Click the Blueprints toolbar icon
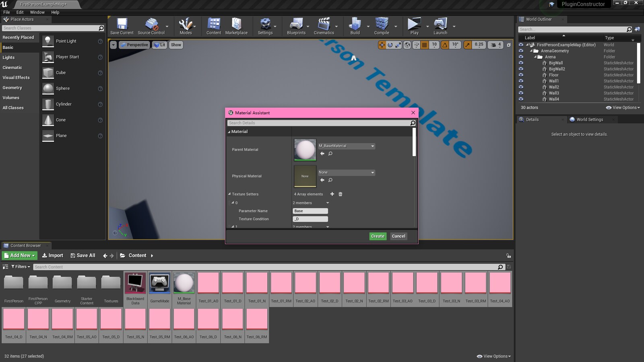The image size is (644, 362). pos(297,26)
